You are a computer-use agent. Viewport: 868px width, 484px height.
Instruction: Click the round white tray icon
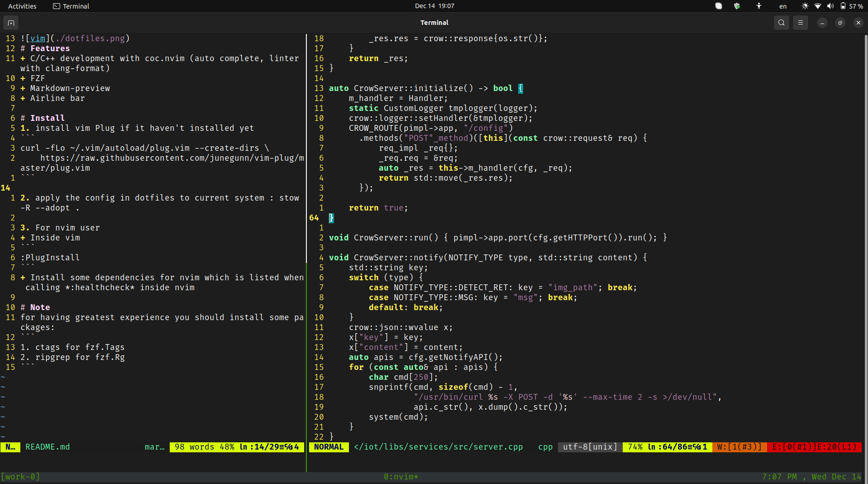(x=719, y=6)
